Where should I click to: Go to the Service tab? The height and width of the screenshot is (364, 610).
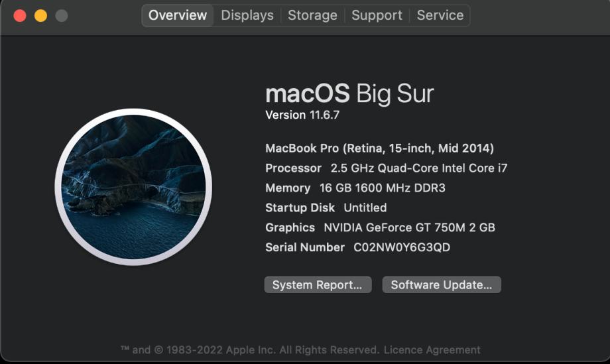click(440, 15)
